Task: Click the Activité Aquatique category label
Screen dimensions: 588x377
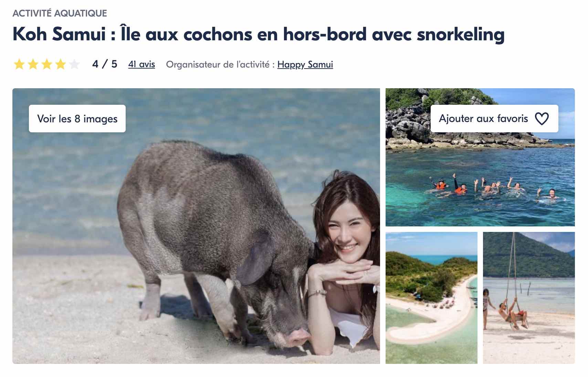Action: pos(60,13)
